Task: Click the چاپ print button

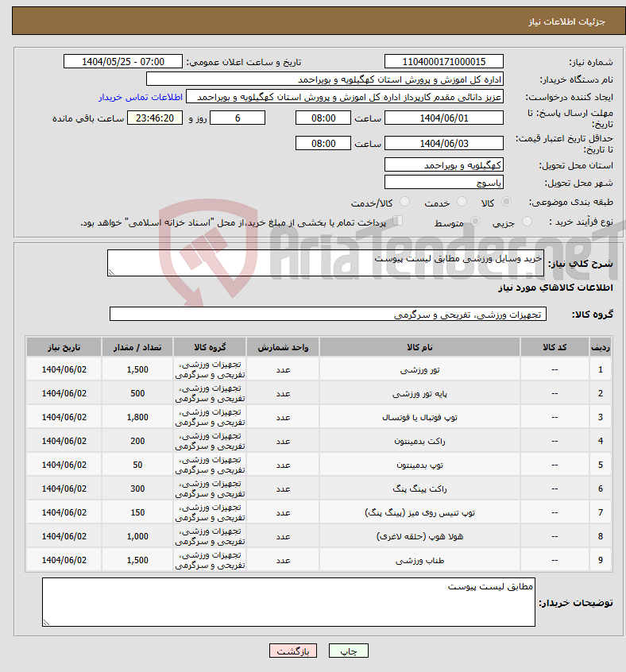Action: (x=348, y=651)
